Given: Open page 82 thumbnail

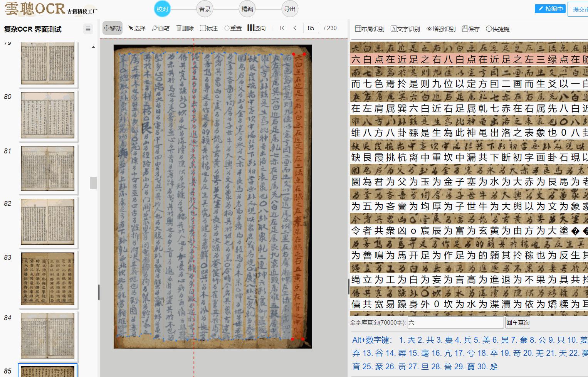Looking at the screenshot, I should (x=47, y=222).
